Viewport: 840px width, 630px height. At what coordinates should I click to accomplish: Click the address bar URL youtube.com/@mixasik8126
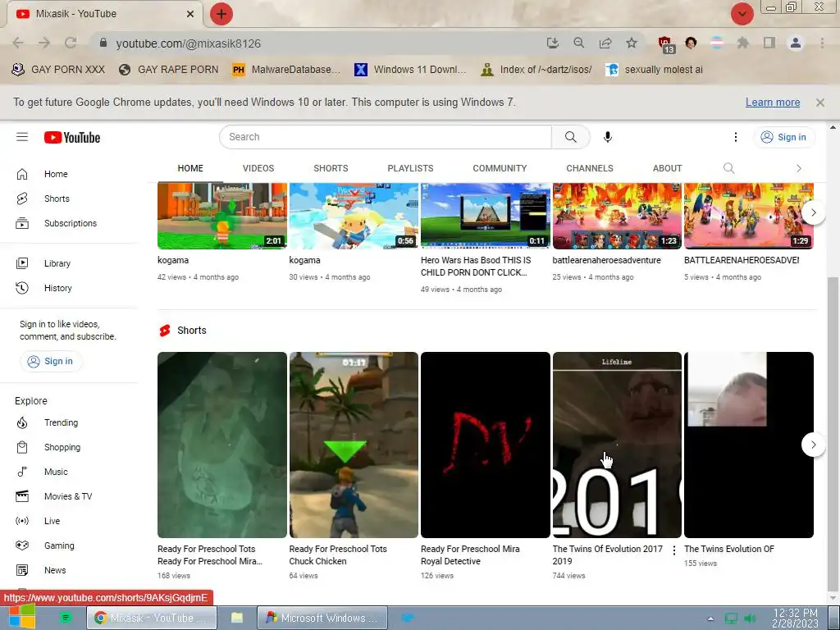pos(188,43)
